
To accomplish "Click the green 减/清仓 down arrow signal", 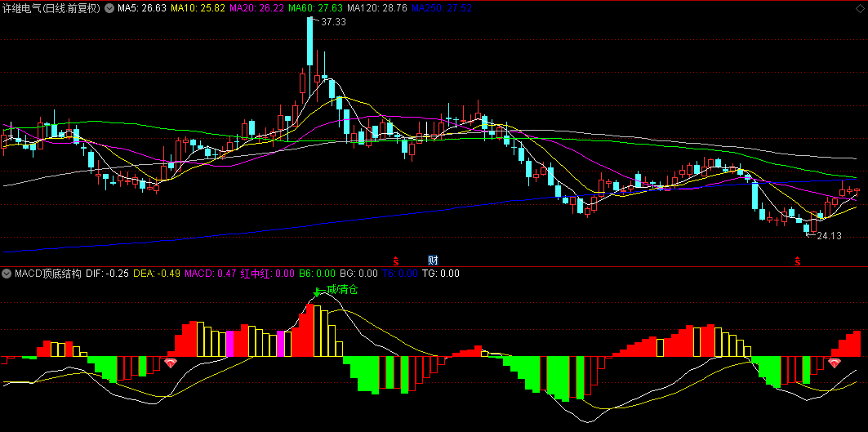I will pyautogui.click(x=317, y=292).
